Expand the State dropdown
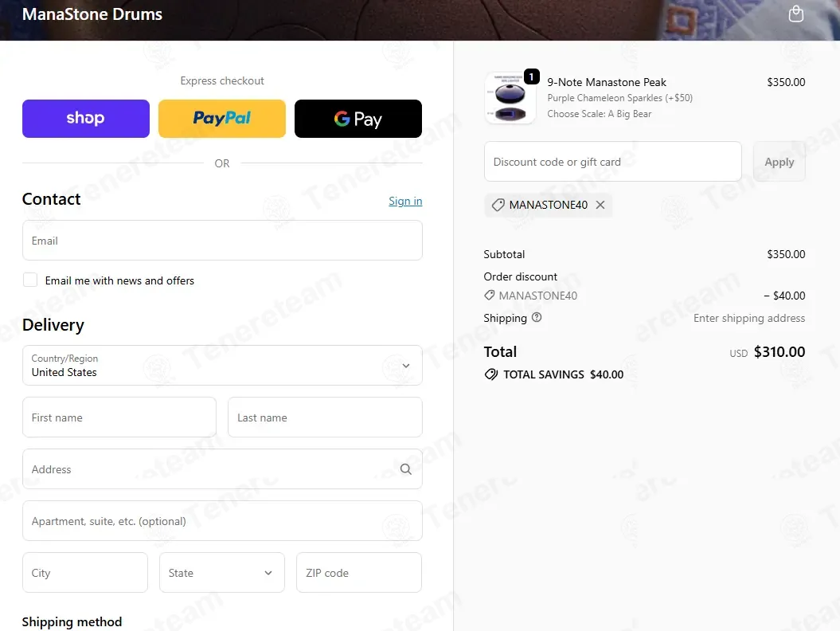 click(222, 573)
